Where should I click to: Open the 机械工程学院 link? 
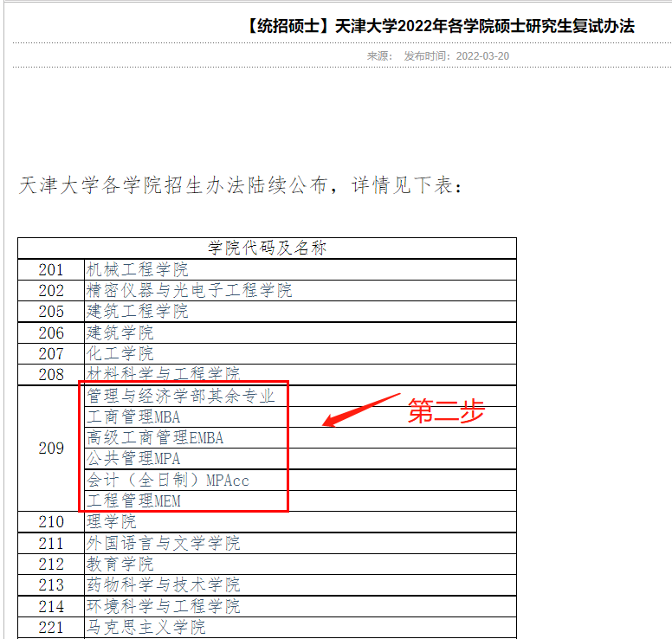coord(137,270)
